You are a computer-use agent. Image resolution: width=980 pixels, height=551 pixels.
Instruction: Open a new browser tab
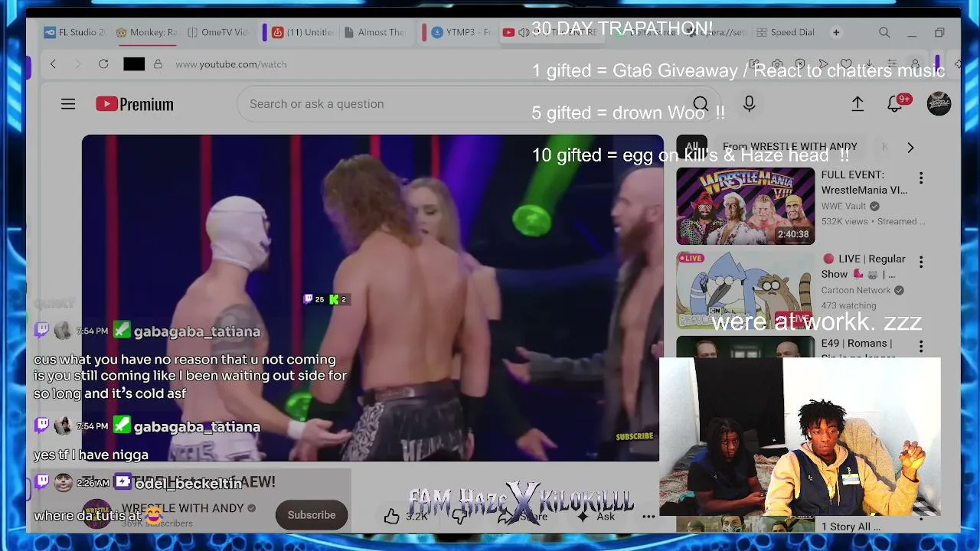coord(836,33)
